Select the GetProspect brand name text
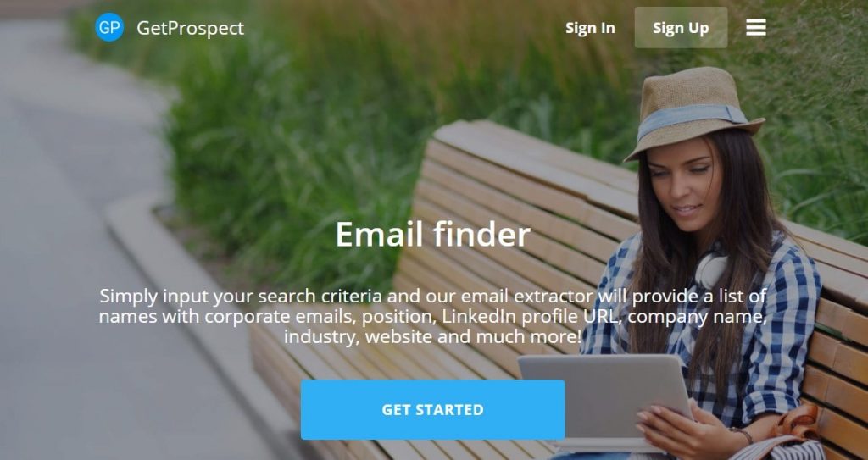 point(191,28)
